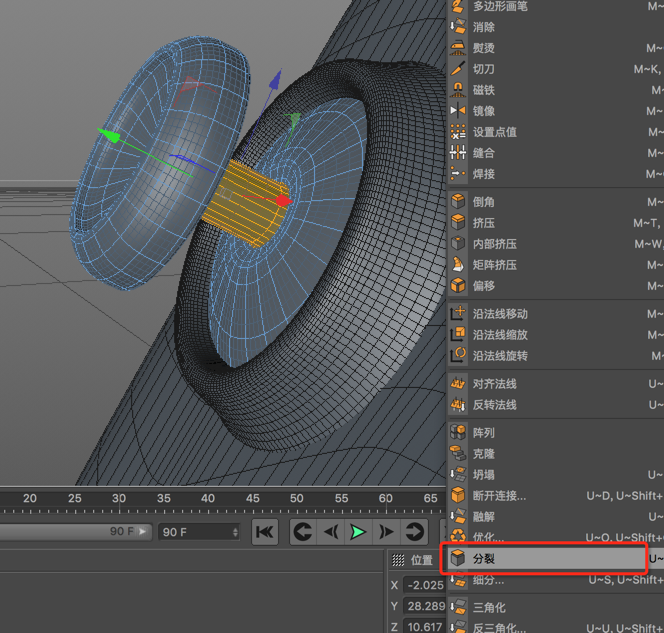Click the red X-axis arrow handle
664x633 pixels.
click(x=284, y=201)
